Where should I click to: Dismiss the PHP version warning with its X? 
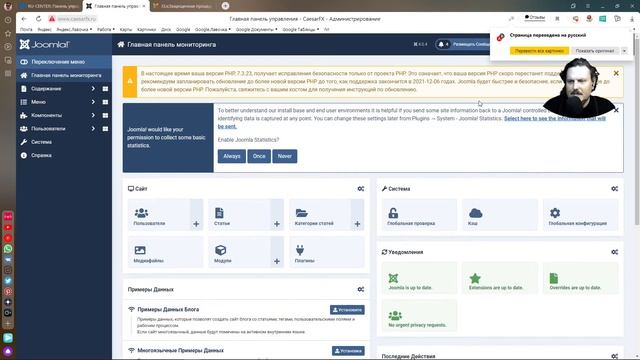click(616, 73)
